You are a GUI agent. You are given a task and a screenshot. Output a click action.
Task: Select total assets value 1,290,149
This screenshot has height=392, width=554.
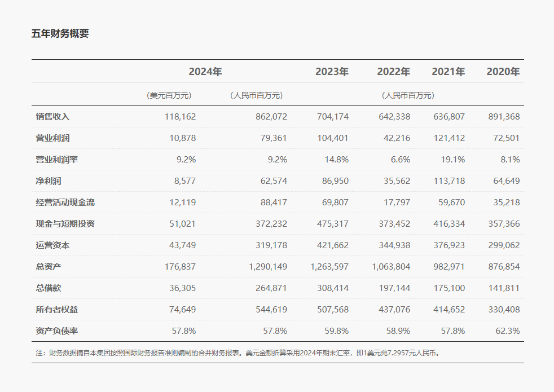pos(268,267)
